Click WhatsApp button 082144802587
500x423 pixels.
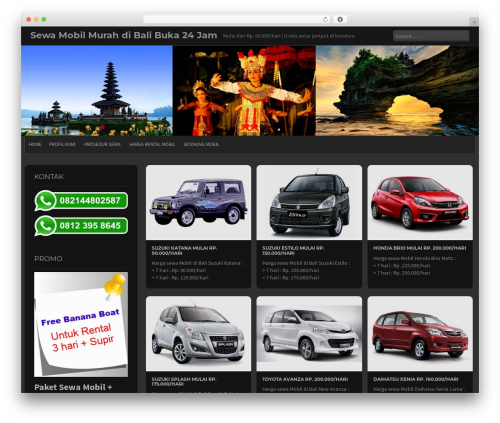81,201
